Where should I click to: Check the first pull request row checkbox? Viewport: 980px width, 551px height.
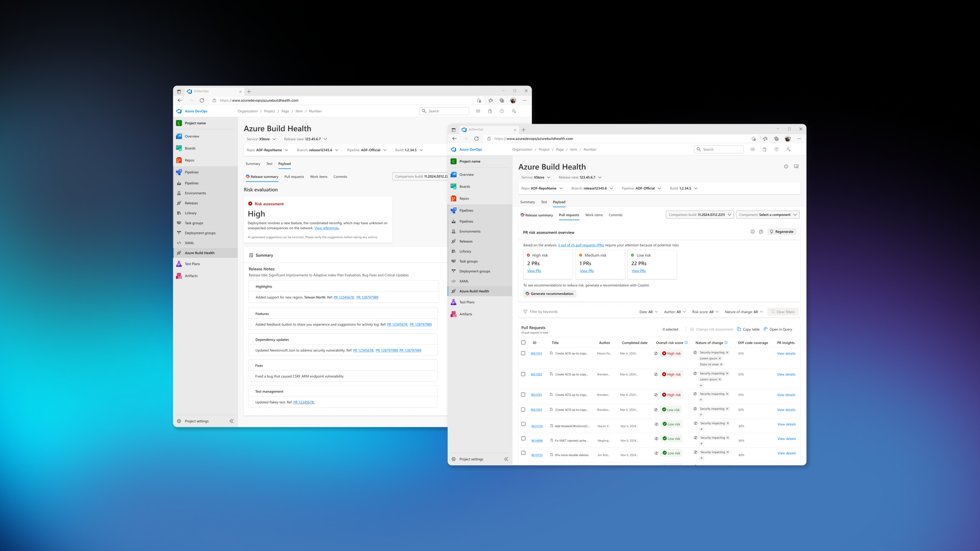pyautogui.click(x=523, y=353)
